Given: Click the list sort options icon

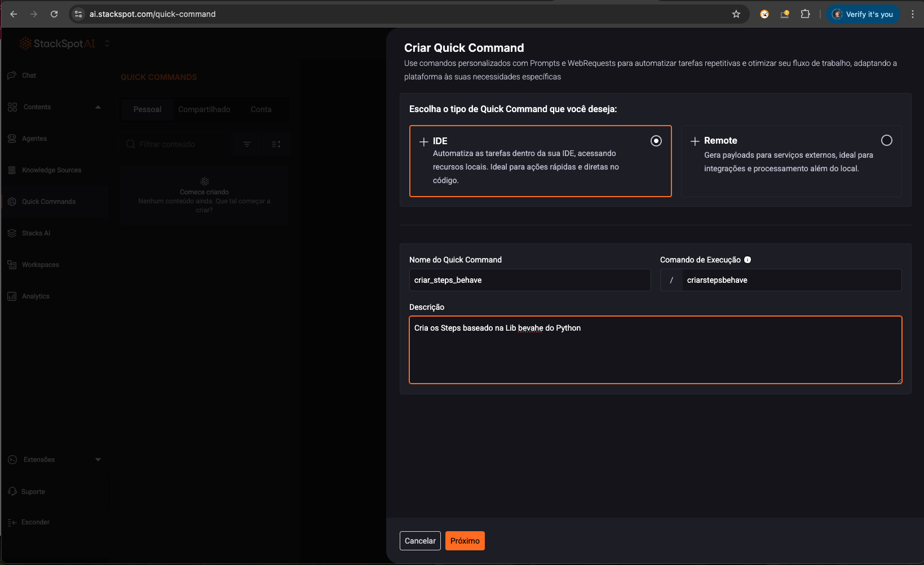Looking at the screenshot, I should coord(276,144).
